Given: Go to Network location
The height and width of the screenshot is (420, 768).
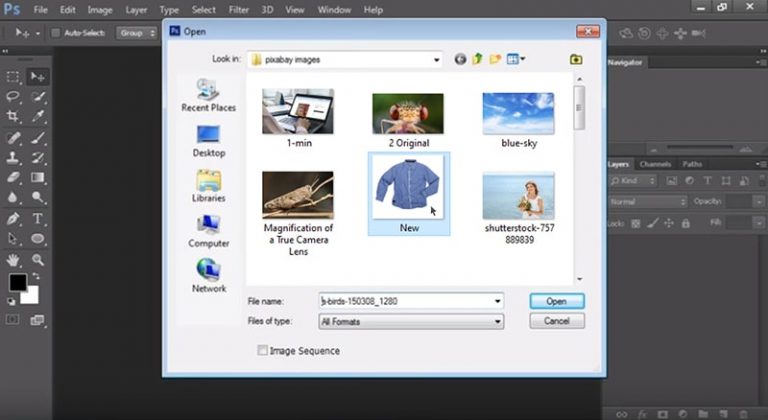Looking at the screenshot, I should pyautogui.click(x=208, y=273).
